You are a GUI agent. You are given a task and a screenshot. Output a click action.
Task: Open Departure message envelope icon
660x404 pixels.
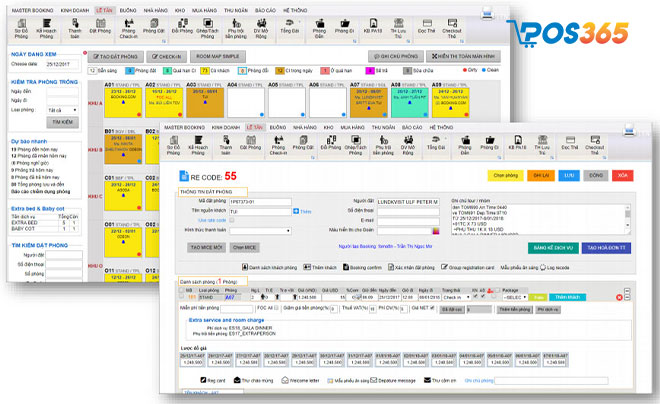(373, 380)
